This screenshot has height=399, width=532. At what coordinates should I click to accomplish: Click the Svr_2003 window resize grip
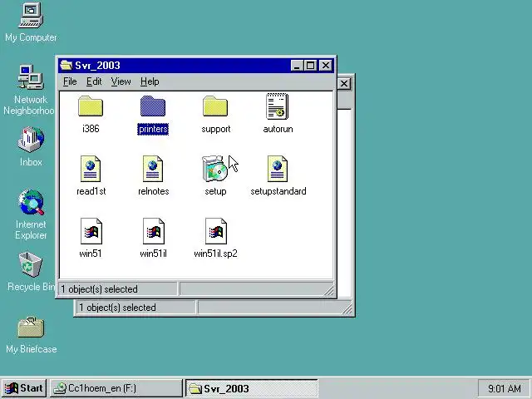329,290
